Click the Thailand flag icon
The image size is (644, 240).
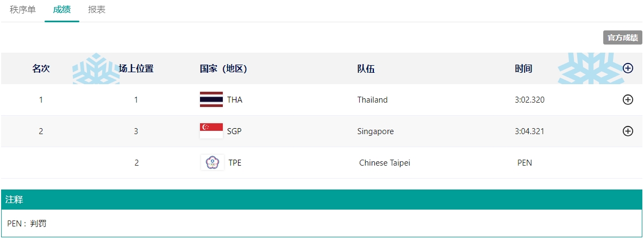[x=211, y=99]
